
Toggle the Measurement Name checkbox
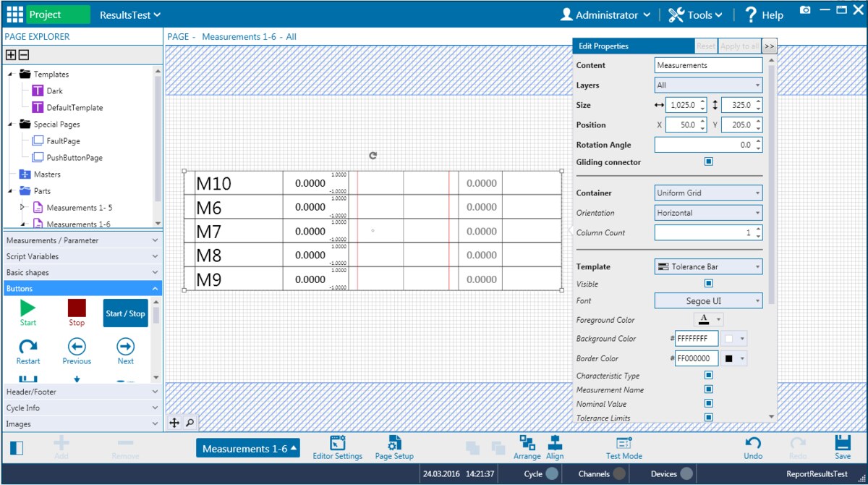click(x=708, y=389)
